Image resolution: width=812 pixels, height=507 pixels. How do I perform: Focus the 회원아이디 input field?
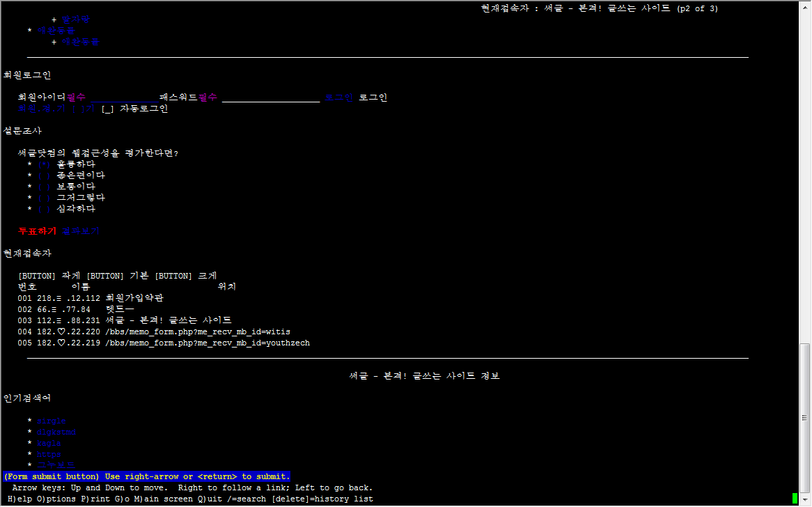[x=124, y=98]
